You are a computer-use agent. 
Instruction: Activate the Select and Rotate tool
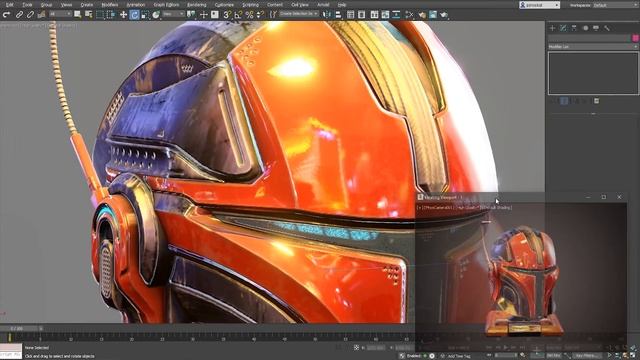pyautogui.click(x=134, y=15)
